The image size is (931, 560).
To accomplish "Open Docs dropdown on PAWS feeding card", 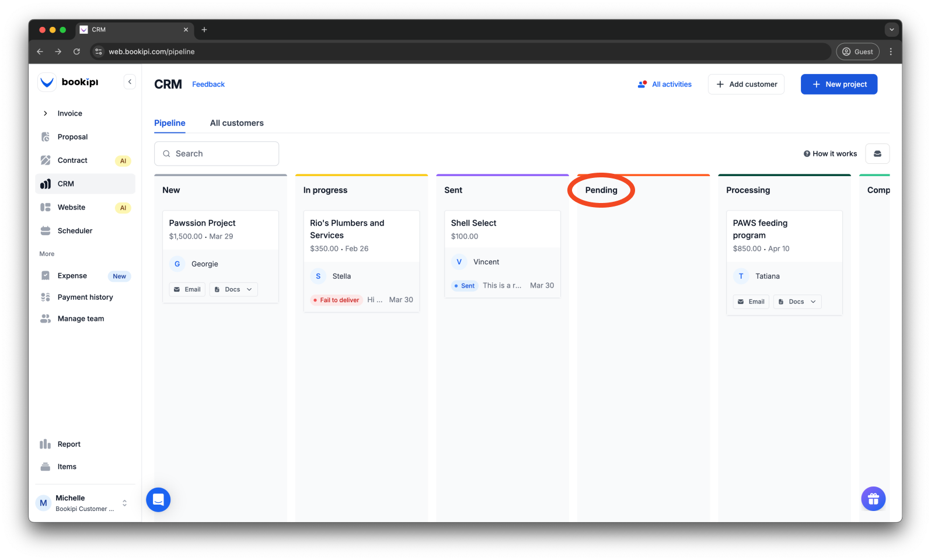I will 797,302.
